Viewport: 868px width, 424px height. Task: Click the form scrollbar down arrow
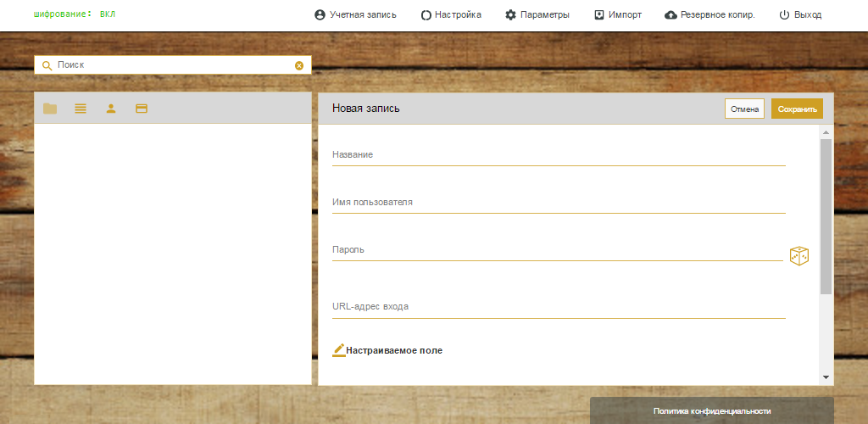tap(826, 377)
